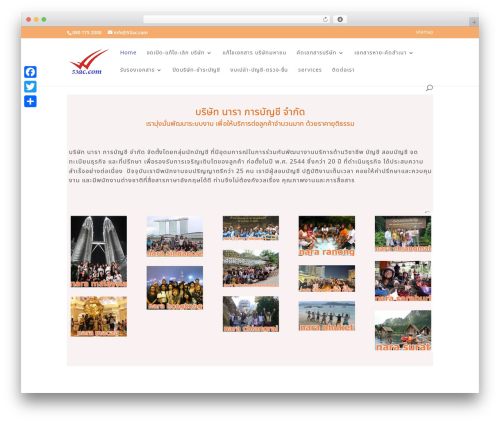
Task: Open the nara singapore photo
Action: click(x=175, y=236)
